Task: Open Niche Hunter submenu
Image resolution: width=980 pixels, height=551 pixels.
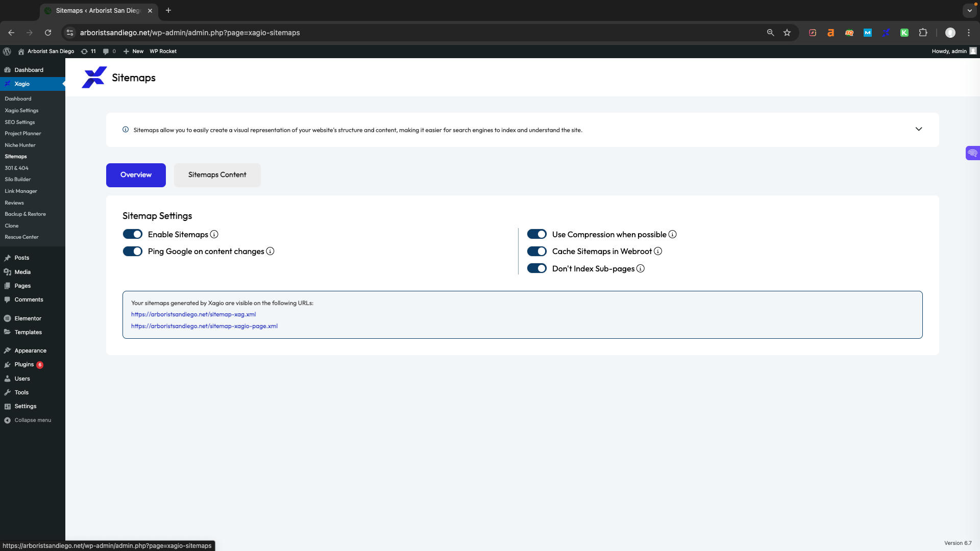Action: pyautogui.click(x=20, y=145)
